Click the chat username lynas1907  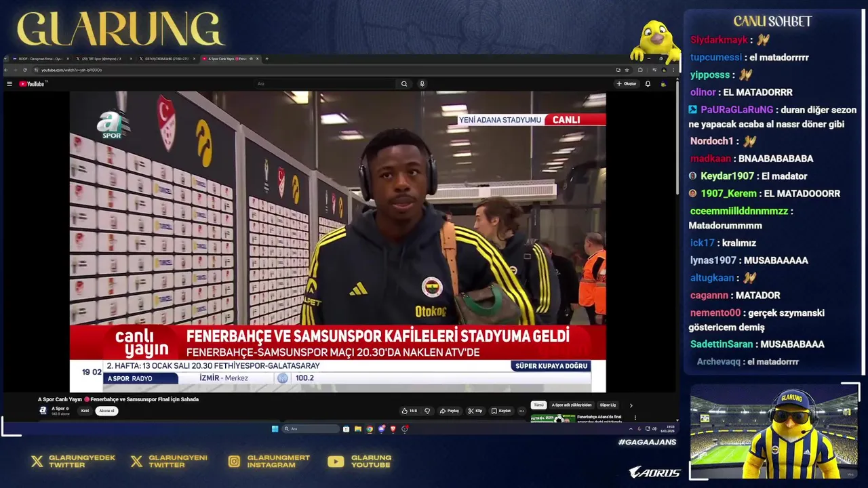click(x=713, y=260)
